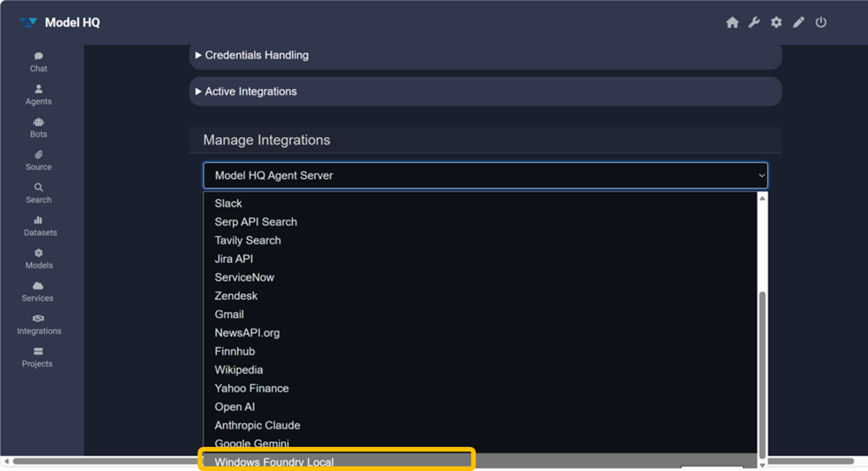Image resolution: width=868 pixels, height=471 pixels.
Task: Expand the Active Integrations section
Action: 485,92
